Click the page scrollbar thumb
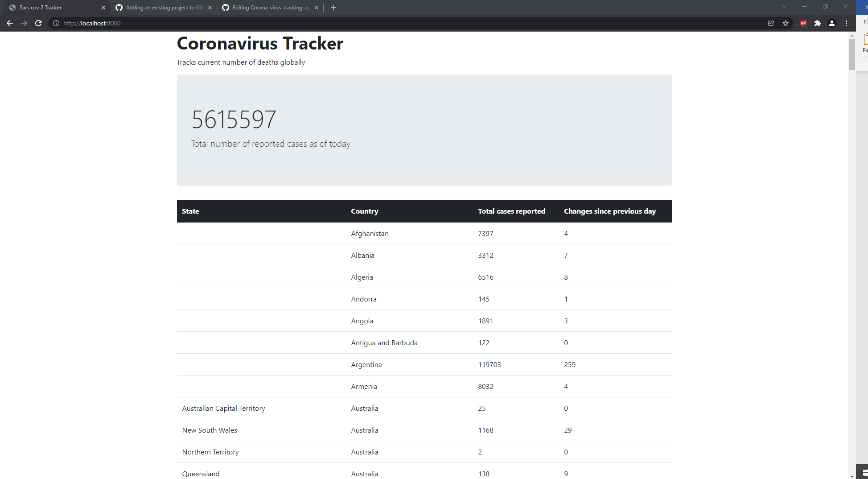Image resolution: width=868 pixels, height=479 pixels. tap(852, 54)
